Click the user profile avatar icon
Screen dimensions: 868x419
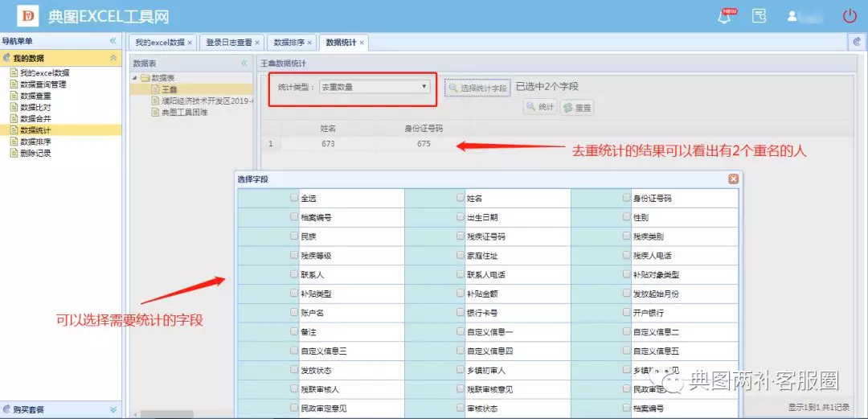793,16
